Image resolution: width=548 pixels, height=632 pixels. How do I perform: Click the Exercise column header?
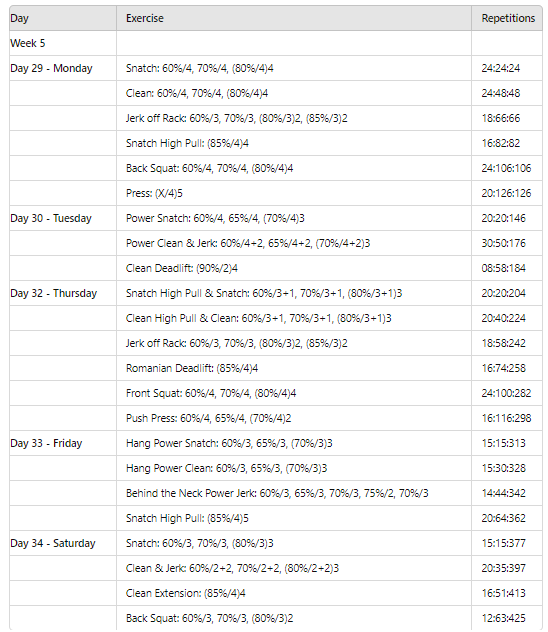[294, 18]
